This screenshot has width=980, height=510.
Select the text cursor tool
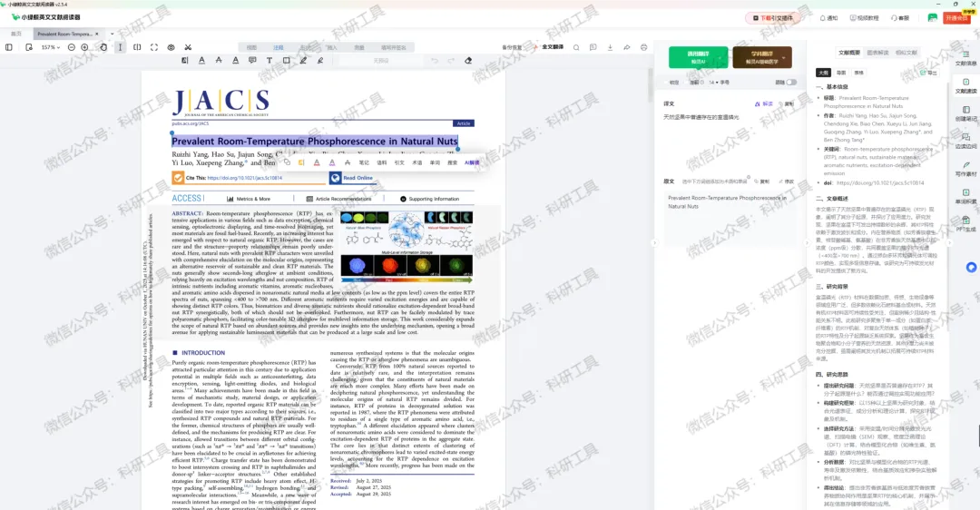[120, 47]
